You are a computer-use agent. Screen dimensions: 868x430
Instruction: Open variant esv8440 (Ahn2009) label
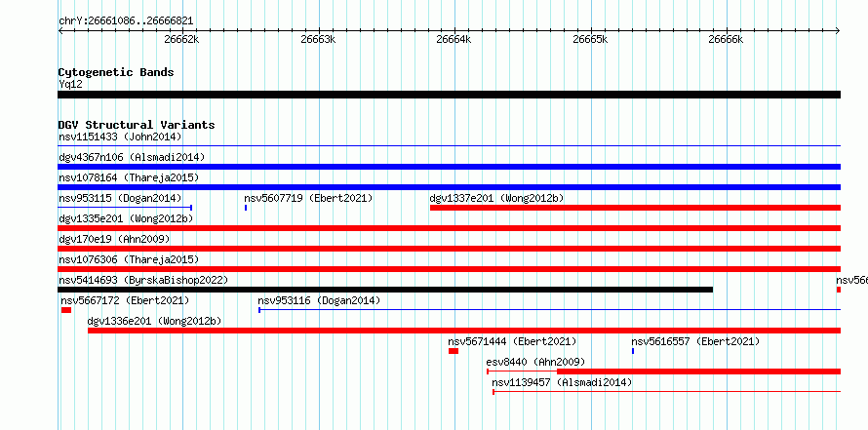point(535,362)
